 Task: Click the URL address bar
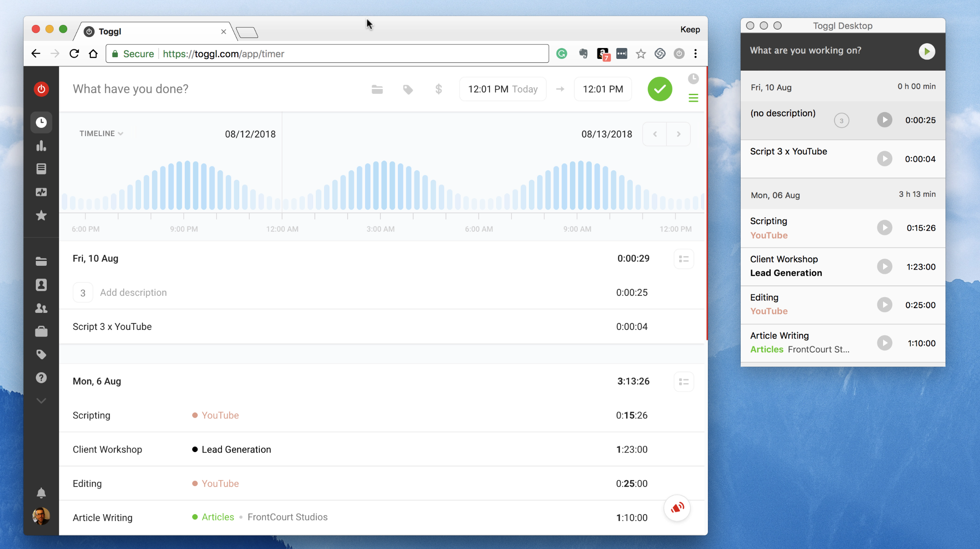(x=327, y=54)
